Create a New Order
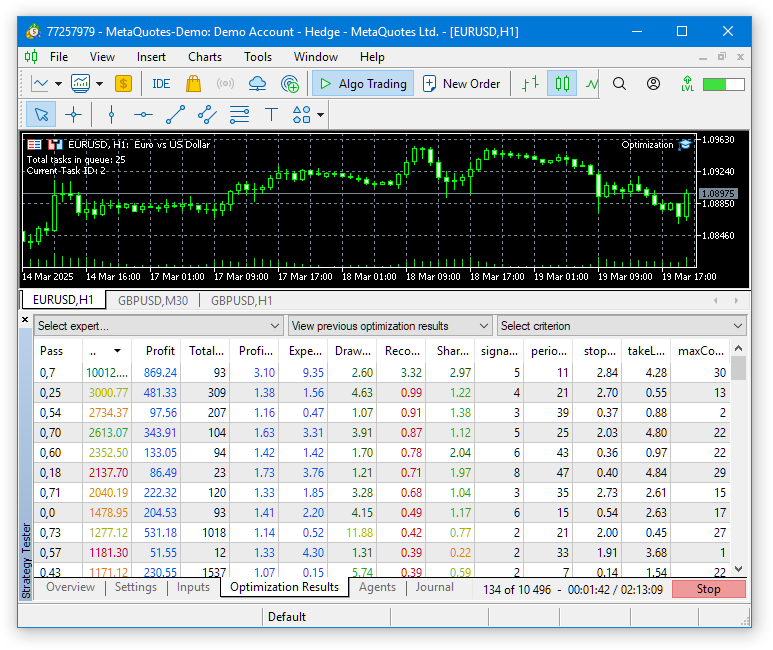773x650 pixels. point(461,84)
